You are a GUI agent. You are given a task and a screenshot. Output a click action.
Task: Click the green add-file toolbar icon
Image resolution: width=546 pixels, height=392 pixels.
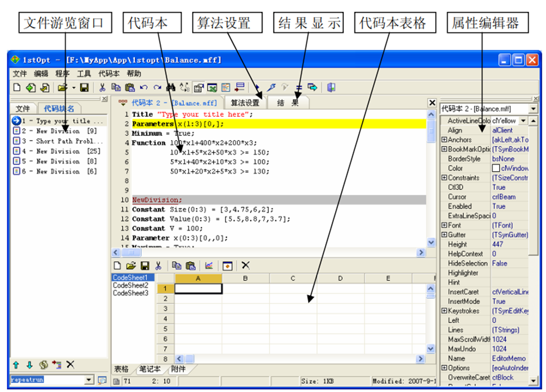[30, 88]
